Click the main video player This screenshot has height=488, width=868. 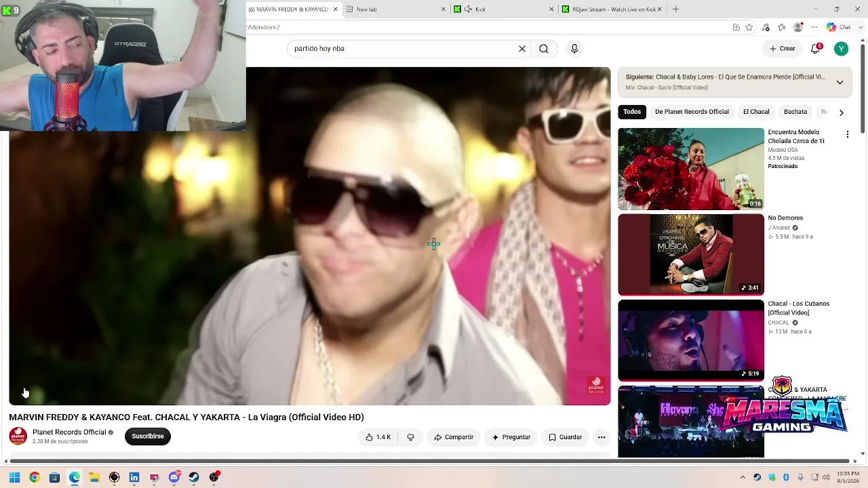point(310,236)
